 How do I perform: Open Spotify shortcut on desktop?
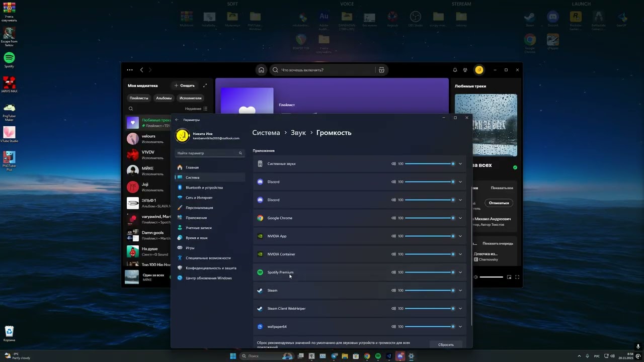click(x=9, y=60)
